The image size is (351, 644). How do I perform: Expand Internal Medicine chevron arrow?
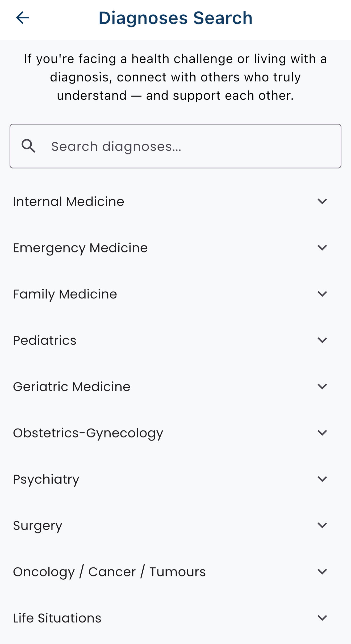coord(322,201)
